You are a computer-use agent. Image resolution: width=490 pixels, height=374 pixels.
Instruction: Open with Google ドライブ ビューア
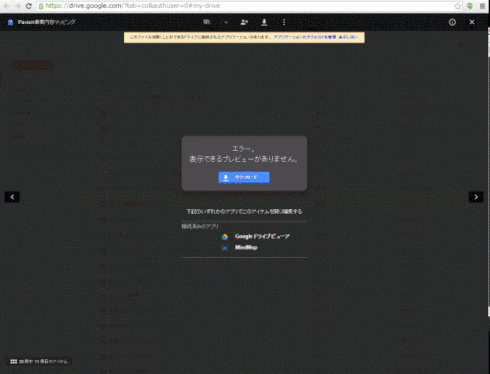coord(262,236)
